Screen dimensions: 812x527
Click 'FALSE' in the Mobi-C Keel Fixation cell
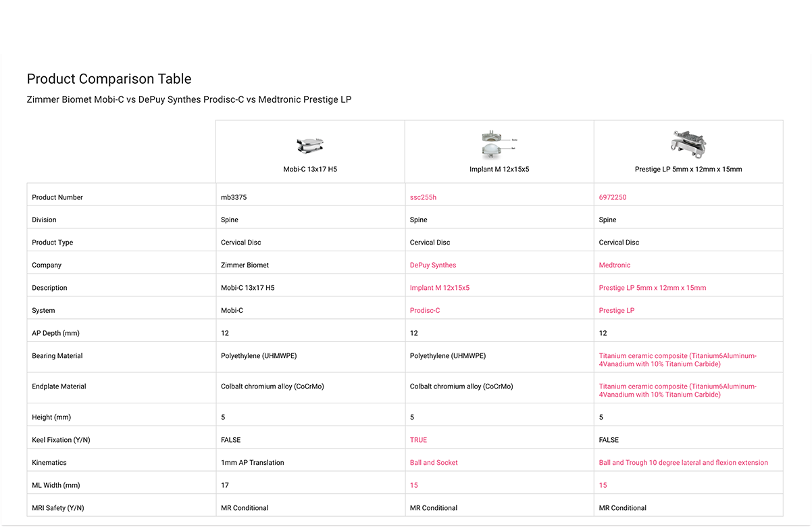[230, 440]
